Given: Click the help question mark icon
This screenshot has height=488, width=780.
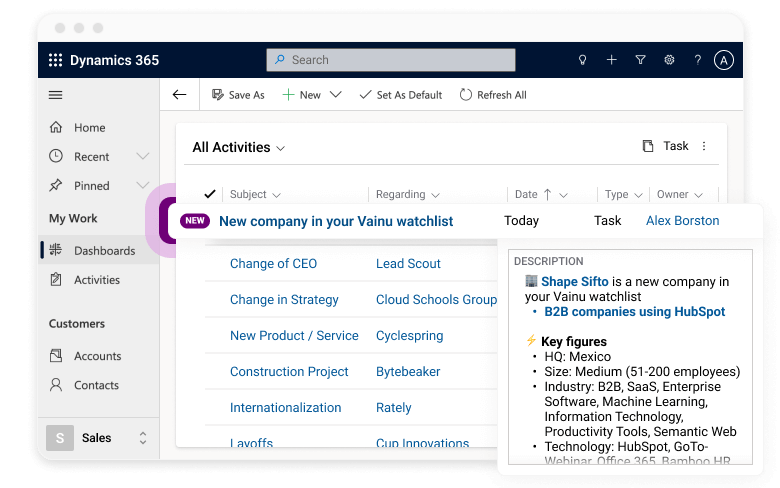Looking at the screenshot, I should click(x=698, y=60).
